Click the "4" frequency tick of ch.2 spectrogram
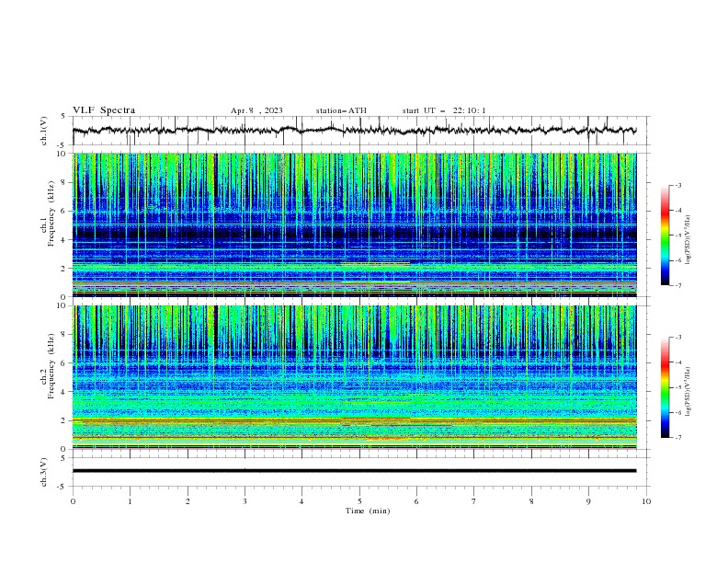Viewport: 728px width, 563px height. click(x=64, y=392)
